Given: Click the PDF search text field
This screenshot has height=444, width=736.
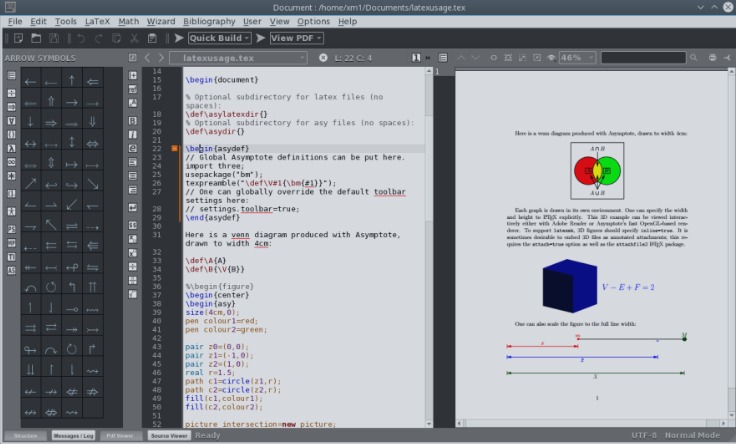Looking at the screenshot, I should 643,57.
